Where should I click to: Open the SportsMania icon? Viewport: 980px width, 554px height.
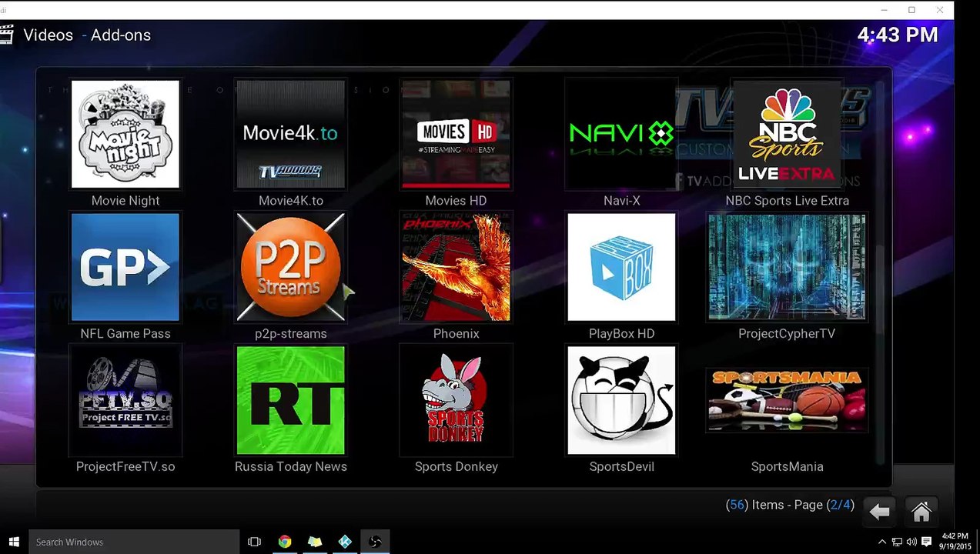click(x=787, y=400)
